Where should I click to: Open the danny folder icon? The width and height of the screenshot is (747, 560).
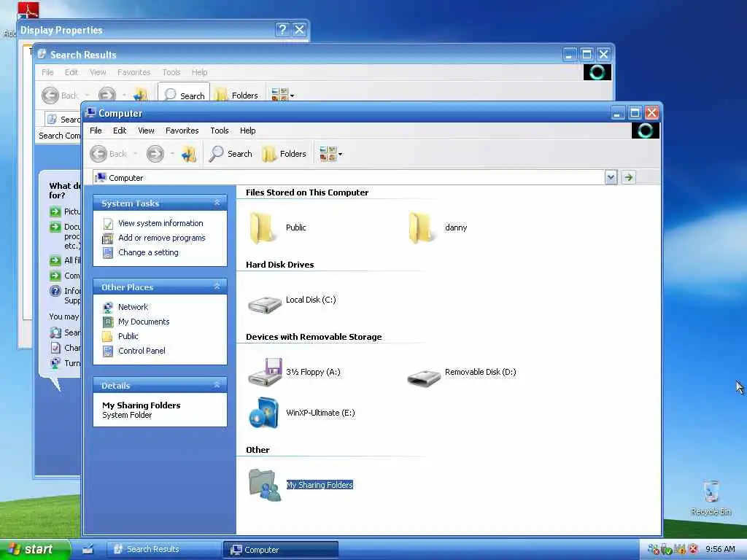pos(421,228)
